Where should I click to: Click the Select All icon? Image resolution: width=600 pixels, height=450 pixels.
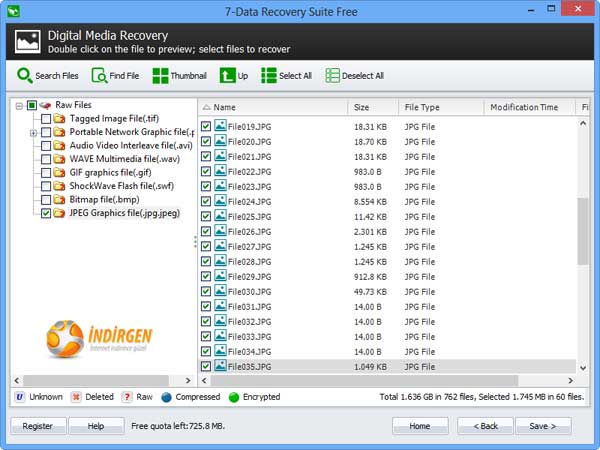269,76
